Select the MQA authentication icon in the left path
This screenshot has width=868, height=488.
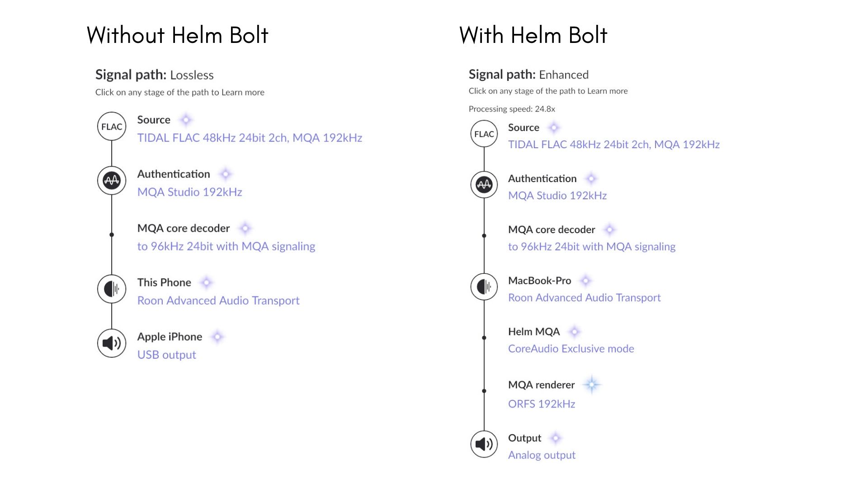pyautogui.click(x=112, y=181)
